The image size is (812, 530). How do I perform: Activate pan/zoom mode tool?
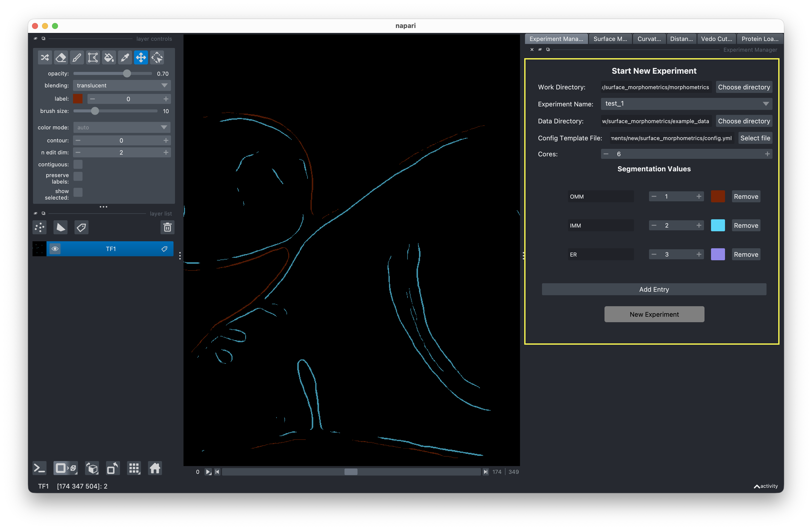[141, 58]
